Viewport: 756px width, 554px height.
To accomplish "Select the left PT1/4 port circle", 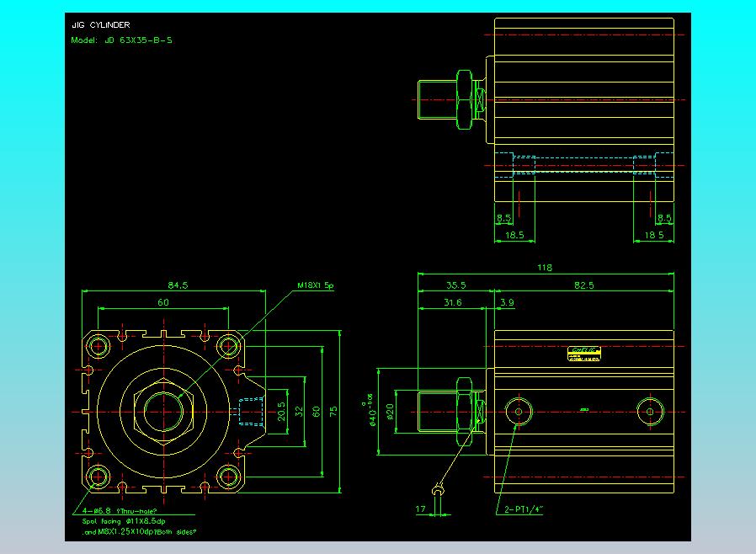I will 516,411.
